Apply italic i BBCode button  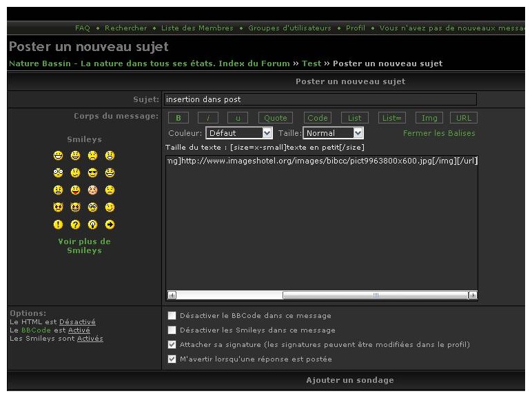click(x=208, y=118)
